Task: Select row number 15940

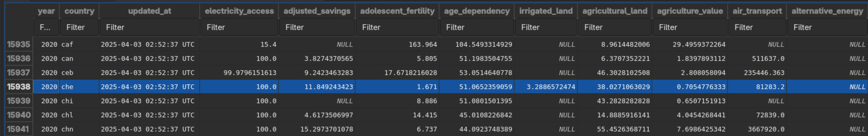Action: (x=19, y=115)
